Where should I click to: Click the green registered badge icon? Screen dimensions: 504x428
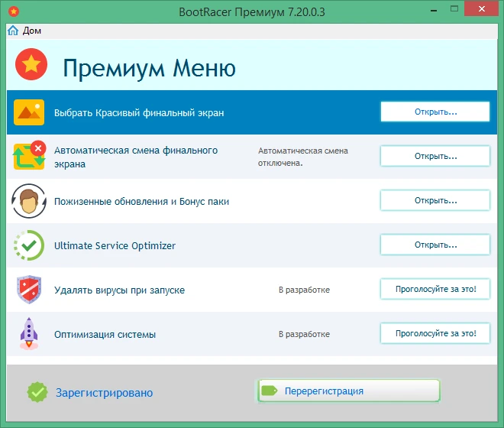click(37, 392)
